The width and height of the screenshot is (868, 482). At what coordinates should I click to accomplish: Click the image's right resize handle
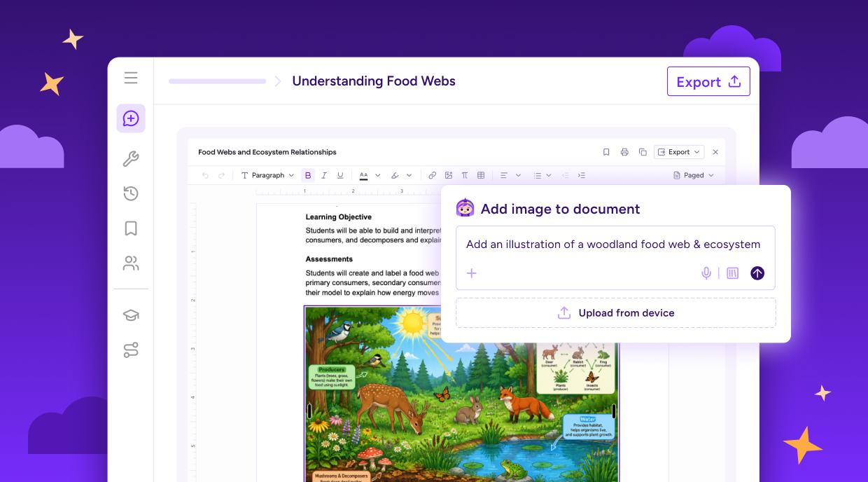tap(614, 411)
